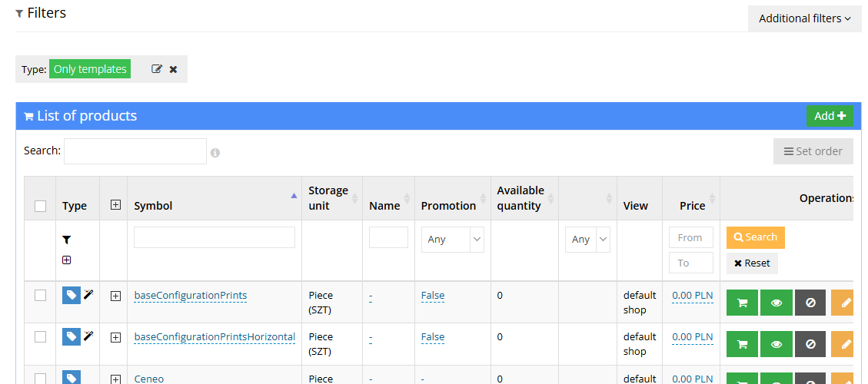Open the Additional filters dropdown

point(804,18)
